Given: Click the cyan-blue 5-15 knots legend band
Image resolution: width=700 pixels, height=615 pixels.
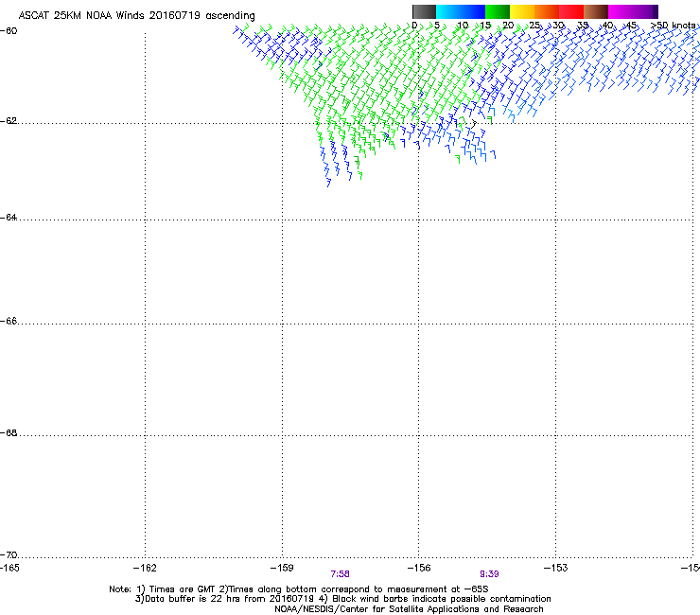Looking at the screenshot, I should (461, 11).
